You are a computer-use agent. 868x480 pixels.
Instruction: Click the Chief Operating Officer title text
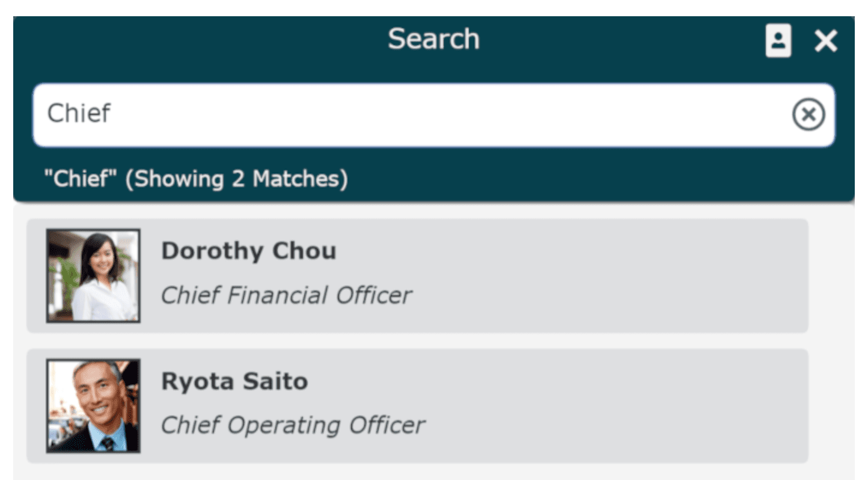click(x=292, y=424)
